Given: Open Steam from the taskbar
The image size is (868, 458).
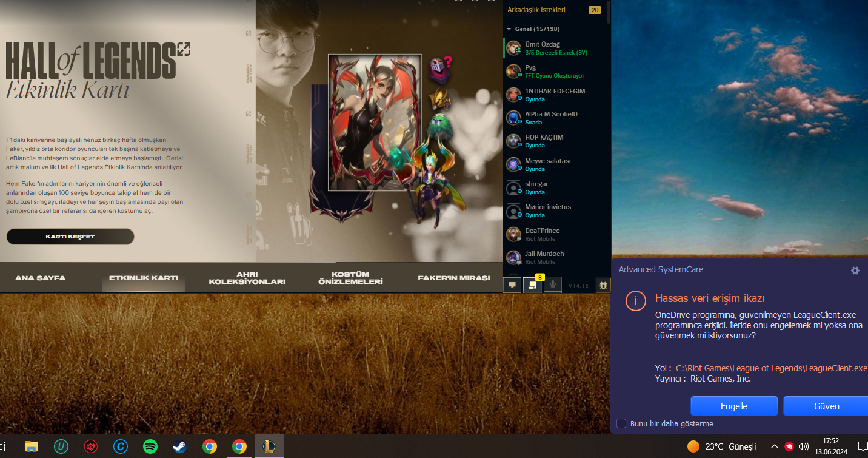Looking at the screenshot, I should point(180,446).
